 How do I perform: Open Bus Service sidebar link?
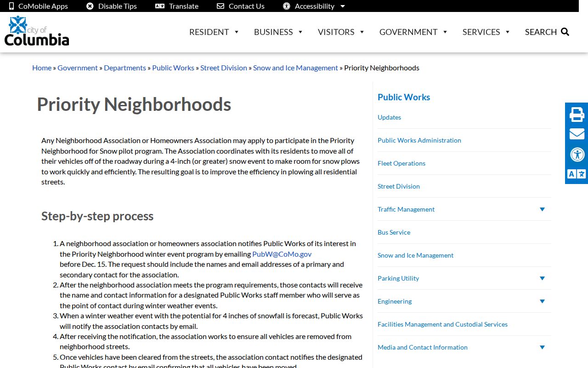point(394,232)
